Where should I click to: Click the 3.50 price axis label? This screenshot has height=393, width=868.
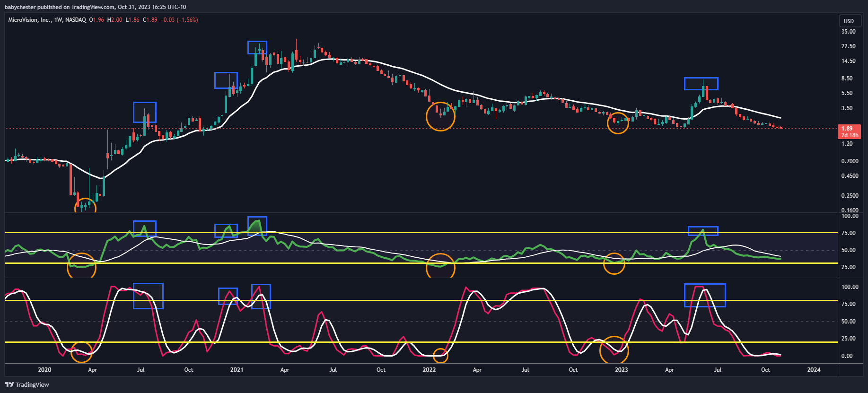coord(847,108)
